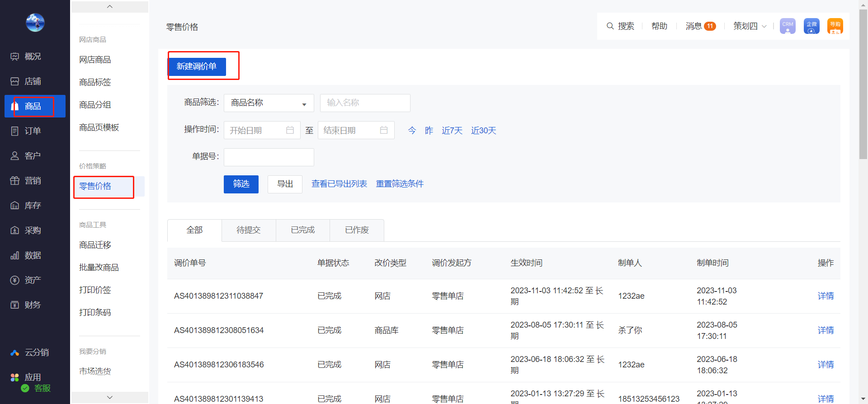Click the CRM icon in header
Viewport: 868px width, 404px height.
[788, 26]
